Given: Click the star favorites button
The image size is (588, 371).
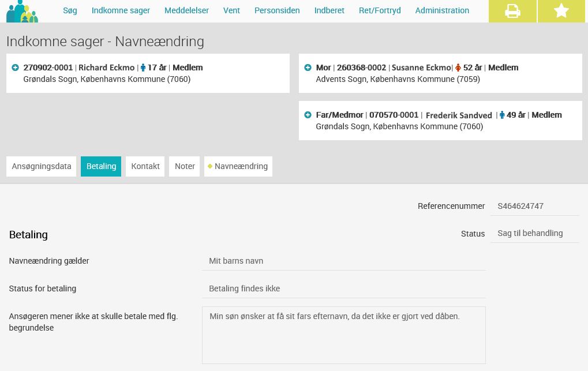Looking at the screenshot, I should (561, 11).
